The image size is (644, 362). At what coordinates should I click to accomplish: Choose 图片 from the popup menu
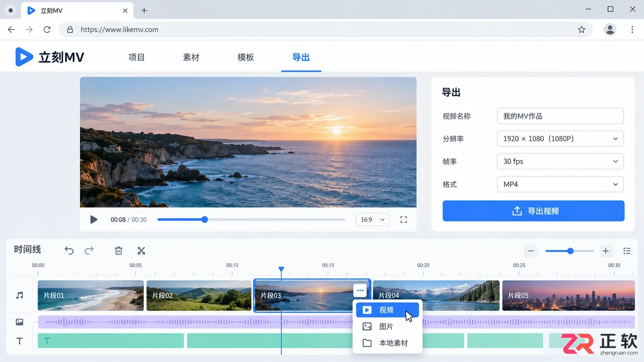click(387, 326)
